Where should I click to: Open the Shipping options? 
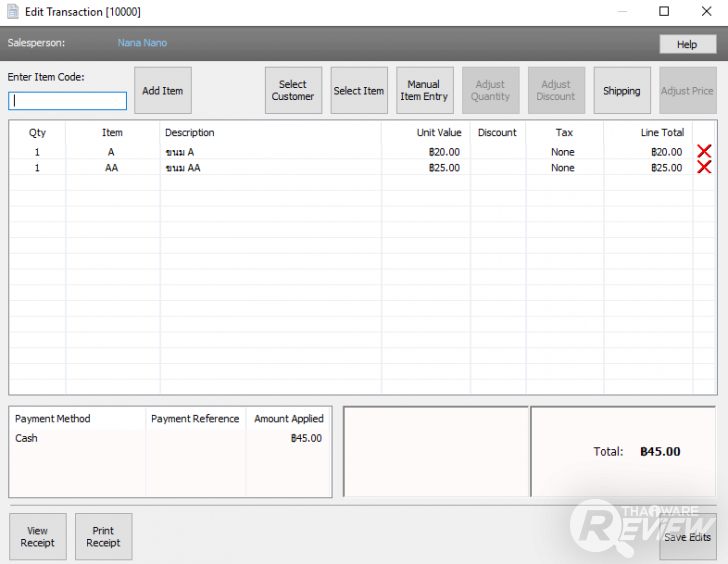tap(622, 91)
